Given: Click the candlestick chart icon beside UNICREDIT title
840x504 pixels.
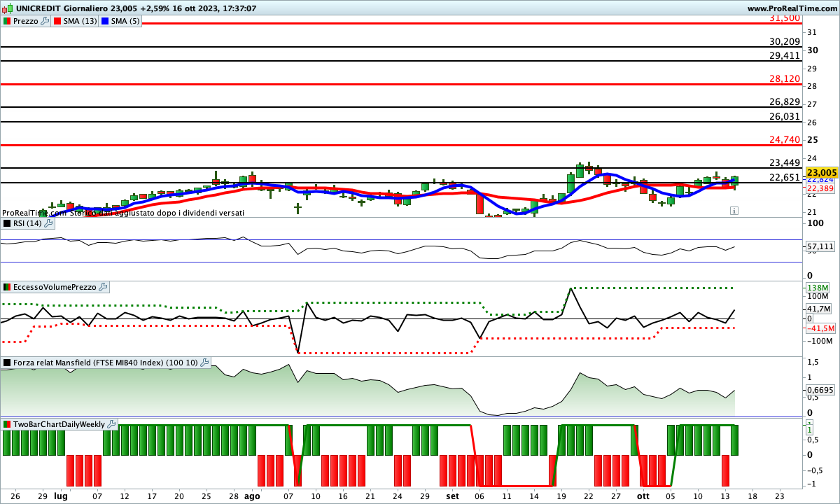Looking at the screenshot, I should 7,8.
